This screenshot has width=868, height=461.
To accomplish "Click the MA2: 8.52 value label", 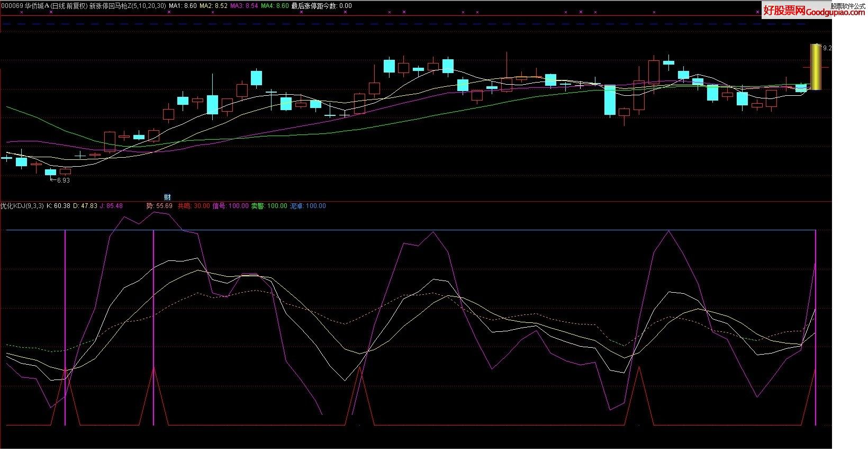I will [214, 6].
